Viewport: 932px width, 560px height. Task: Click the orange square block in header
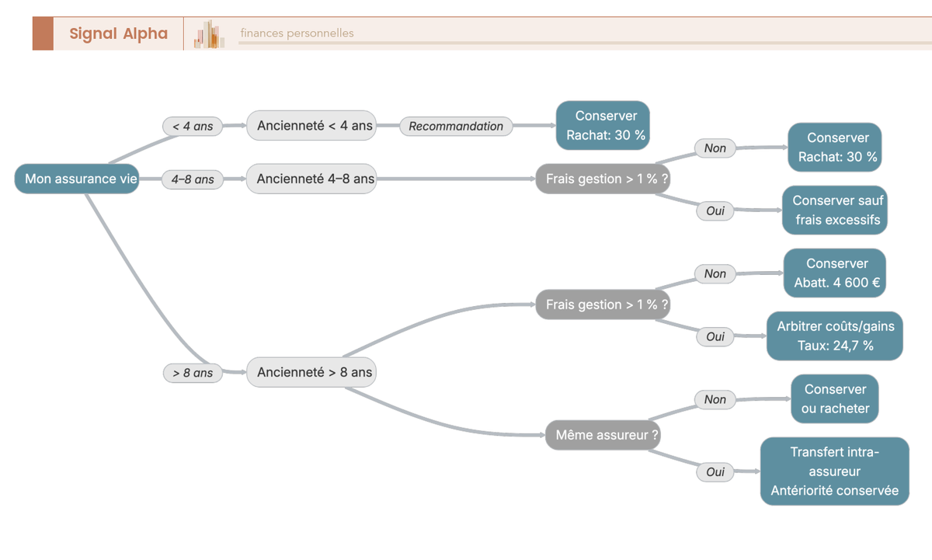(43, 33)
